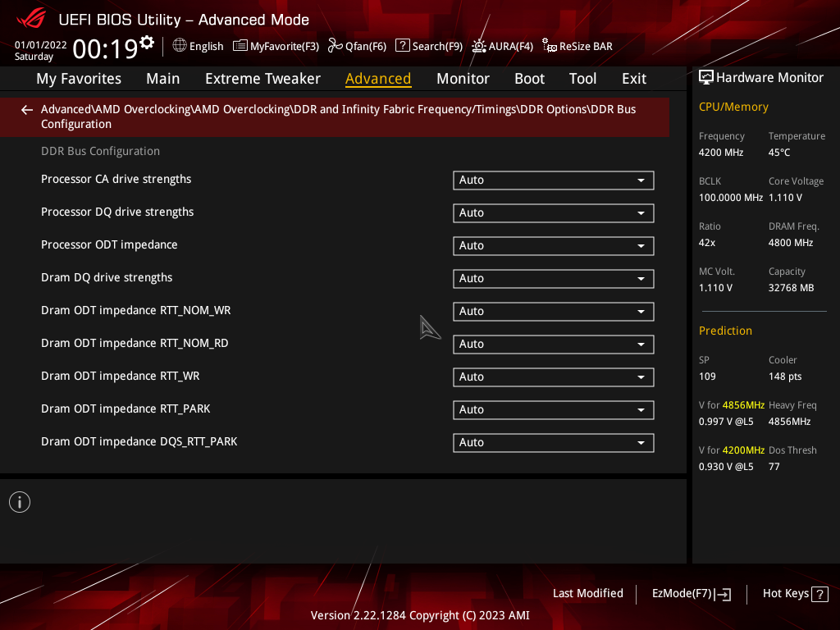Select Processor ODT impedance label

tap(109, 244)
